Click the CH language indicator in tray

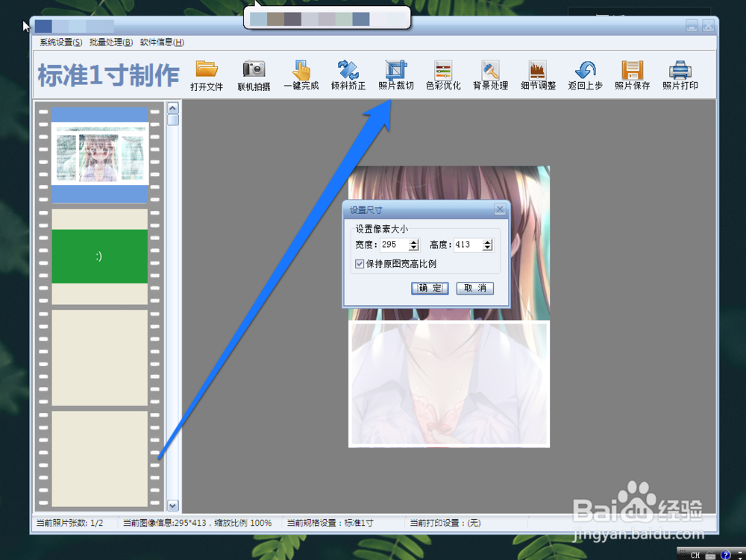click(x=695, y=555)
